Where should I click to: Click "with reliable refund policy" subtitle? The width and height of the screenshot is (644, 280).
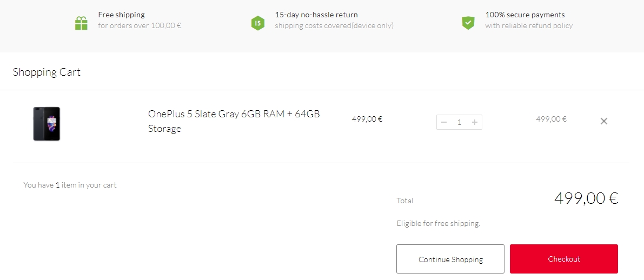point(528,25)
